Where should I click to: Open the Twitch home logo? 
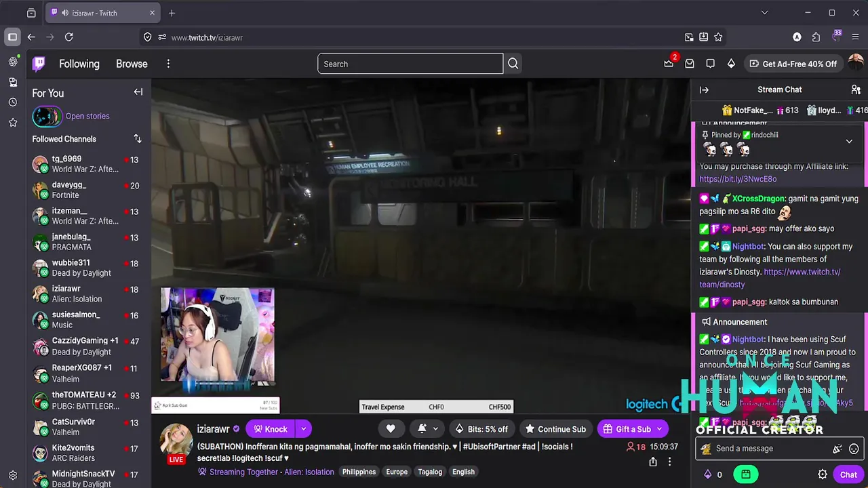[39, 64]
